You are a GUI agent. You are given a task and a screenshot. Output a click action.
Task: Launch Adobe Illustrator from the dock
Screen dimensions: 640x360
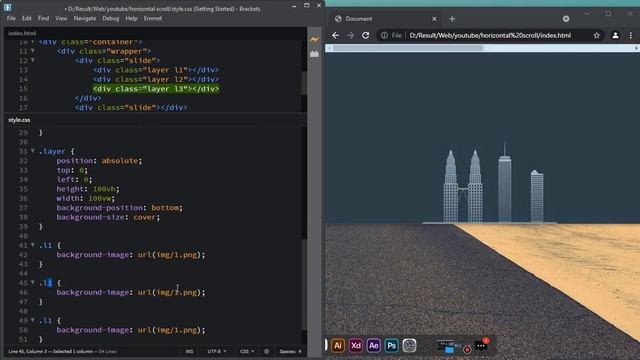[338, 346]
